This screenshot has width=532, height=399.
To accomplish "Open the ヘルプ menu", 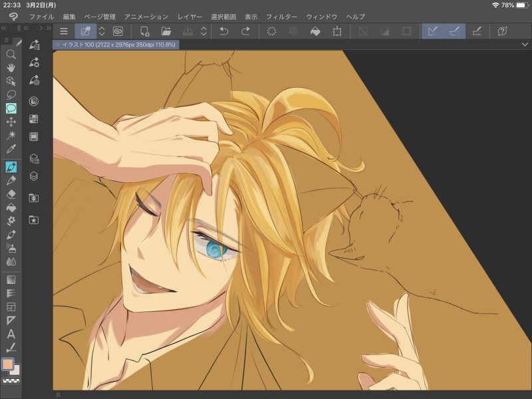I will point(356,17).
